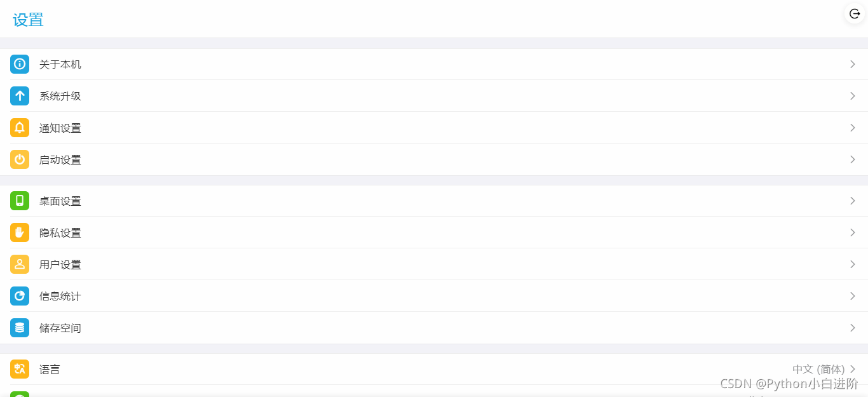Click the pie chart icon for 信息统计
Viewport: 868px width, 397px height.
(x=20, y=296)
